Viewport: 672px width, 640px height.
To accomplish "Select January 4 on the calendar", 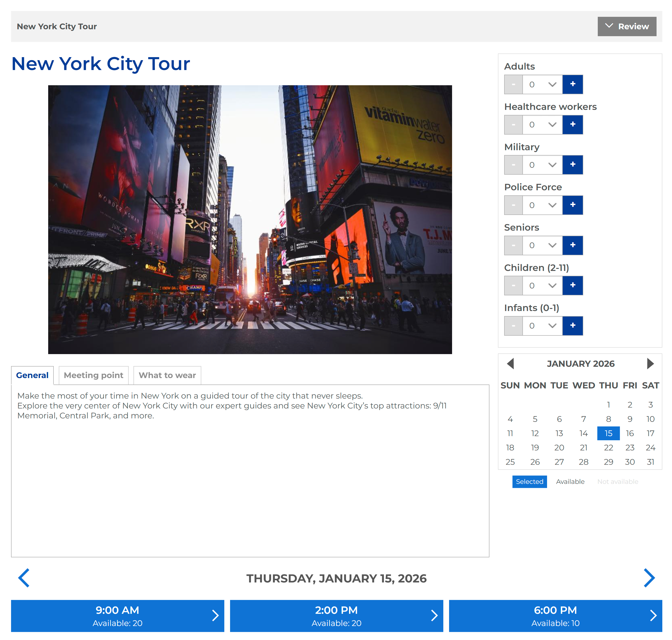I will click(510, 419).
